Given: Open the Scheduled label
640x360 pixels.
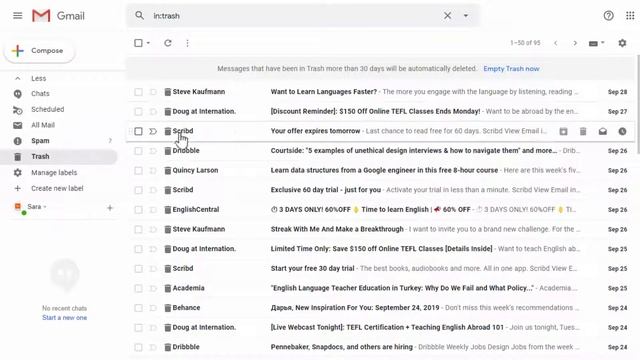Looking at the screenshot, I should click(x=47, y=109).
